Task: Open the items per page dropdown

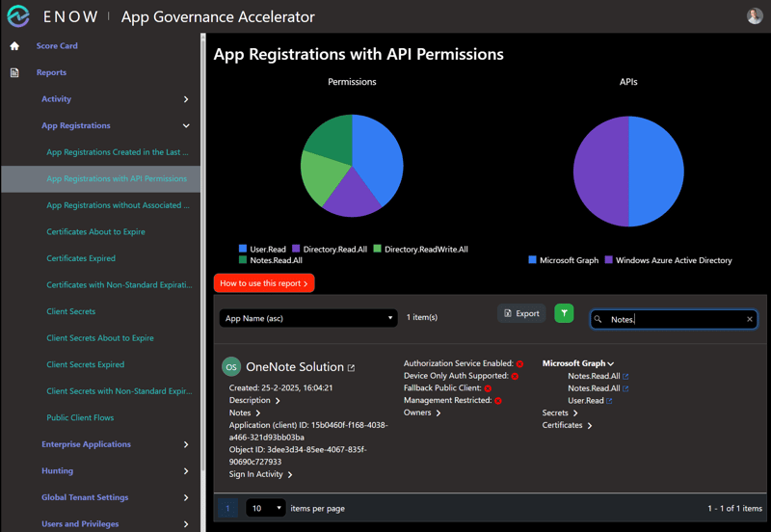Action: pyautogui.click(x=266, y=508)
